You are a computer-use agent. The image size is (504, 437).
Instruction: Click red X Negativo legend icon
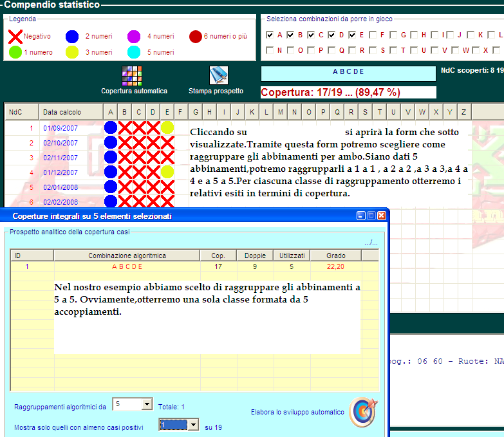coord(15,36)
